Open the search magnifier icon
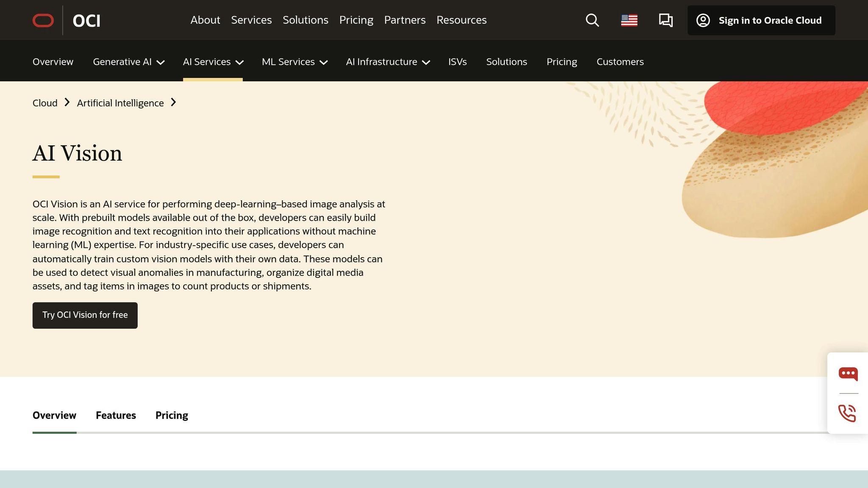868x488 pixels. pyautogui.click(x=592, y=20)
